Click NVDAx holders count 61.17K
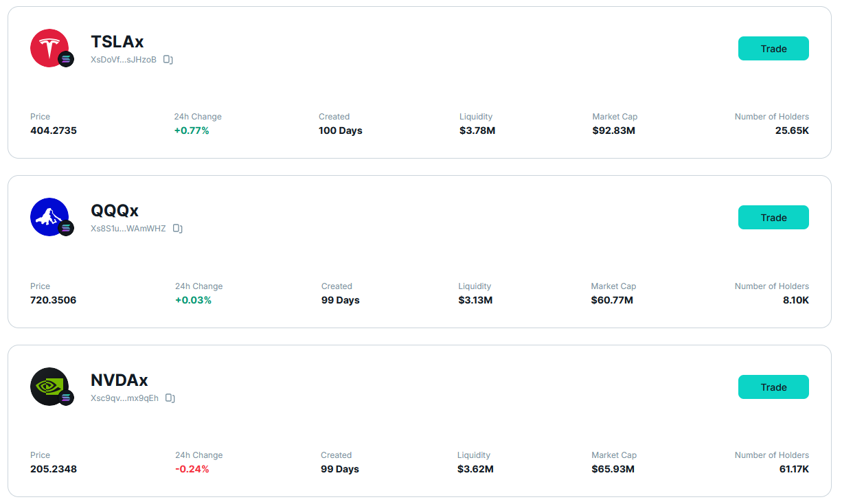Image resolution: width=842 pixels, height=504 pixels. point(793,469)
